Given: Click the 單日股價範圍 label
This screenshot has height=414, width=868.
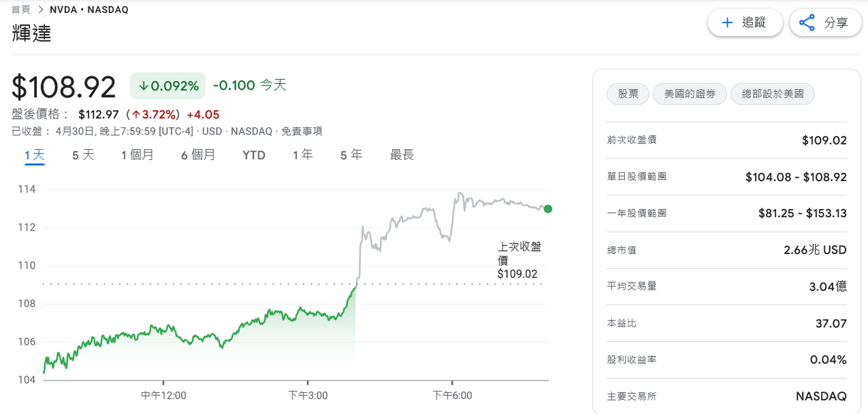Looking at the screenshot, I should coord(637,177).
